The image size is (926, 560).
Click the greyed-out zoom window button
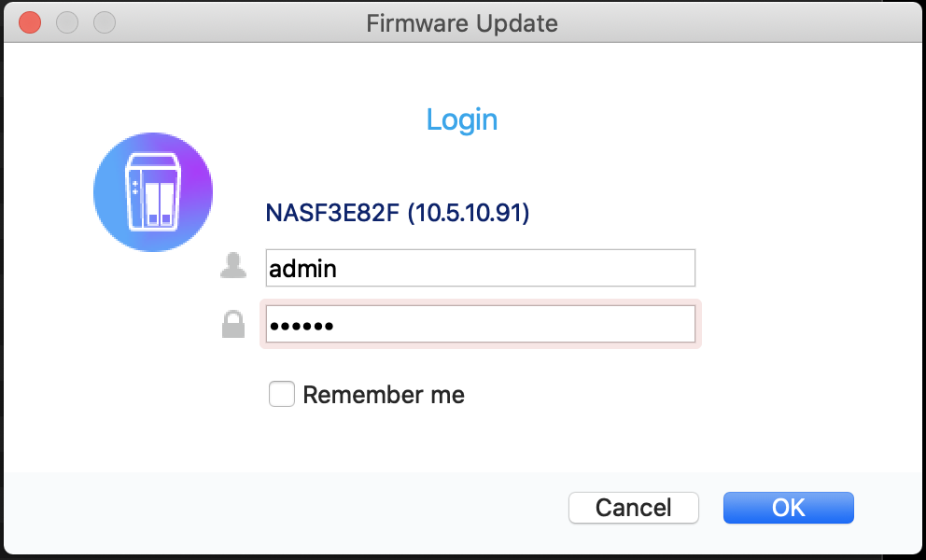click(105, 23)
